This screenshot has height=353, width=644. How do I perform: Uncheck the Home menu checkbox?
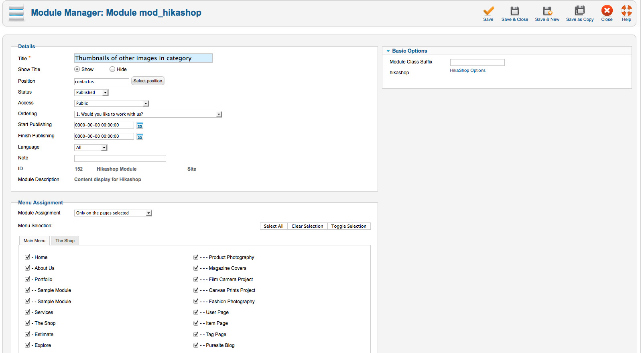tap(28, 257)
